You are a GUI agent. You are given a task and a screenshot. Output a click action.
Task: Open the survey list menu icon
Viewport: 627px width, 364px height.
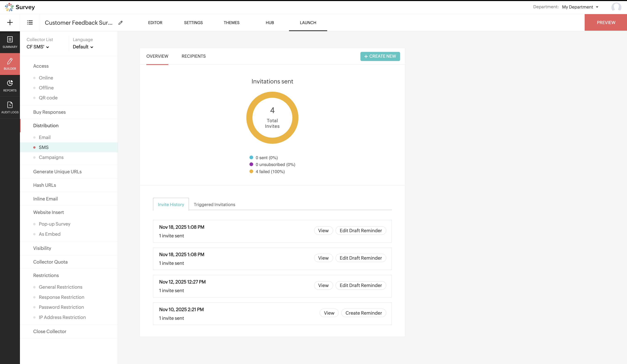pyautogui.click(x=30, y=22)
